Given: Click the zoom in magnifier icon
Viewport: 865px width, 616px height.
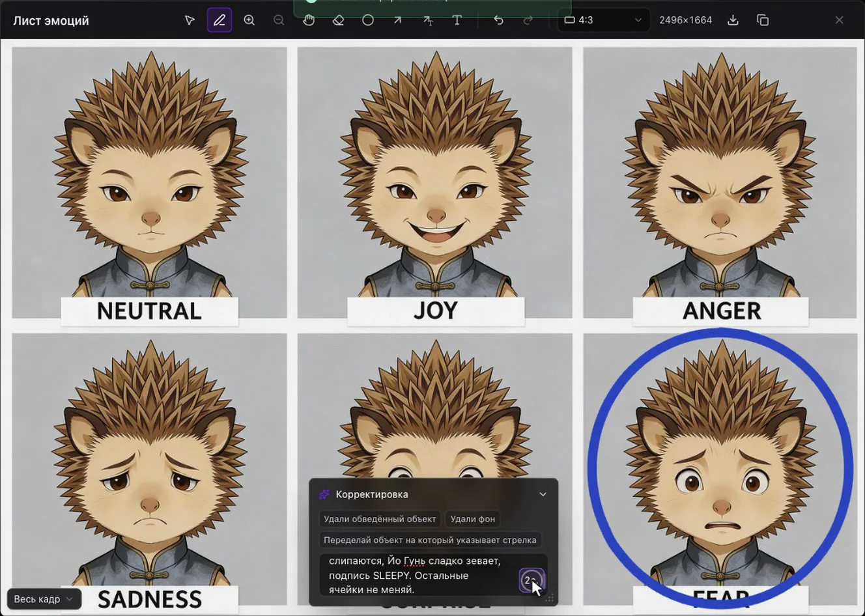Looking at the screenshot, I should 249,20.
